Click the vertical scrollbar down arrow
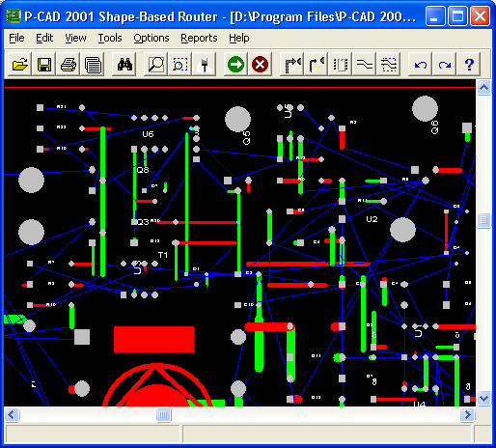This screenshot has width=496, height=448. point(483,399)
